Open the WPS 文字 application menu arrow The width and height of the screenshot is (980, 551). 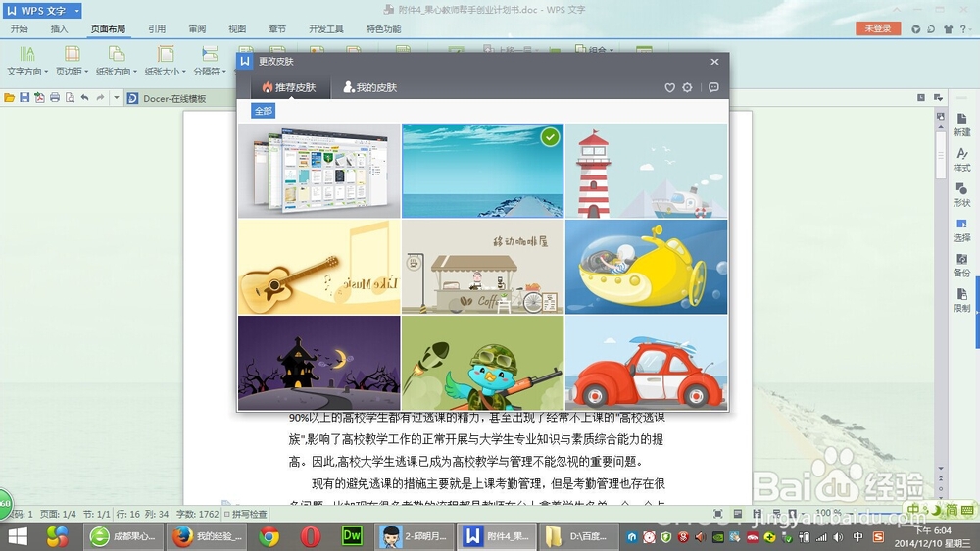point(76,11)
